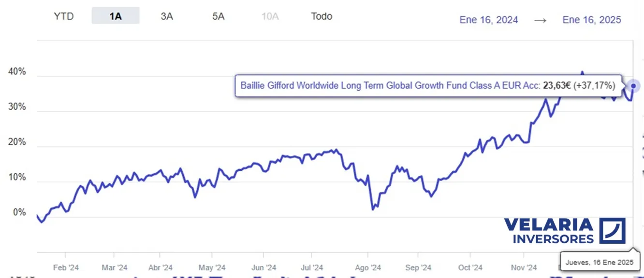The width and height of the screenshot is (644, 278).
Task: Click the Feb '24 axis label
Action: pyautogui.click(x=66, y=267)
